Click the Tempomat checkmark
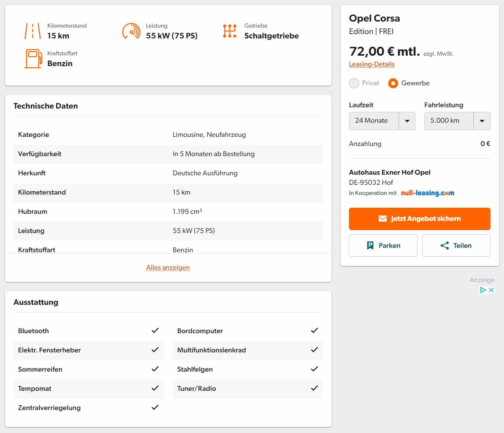Viewport: 504px width, 433px height. click(155, 388)
